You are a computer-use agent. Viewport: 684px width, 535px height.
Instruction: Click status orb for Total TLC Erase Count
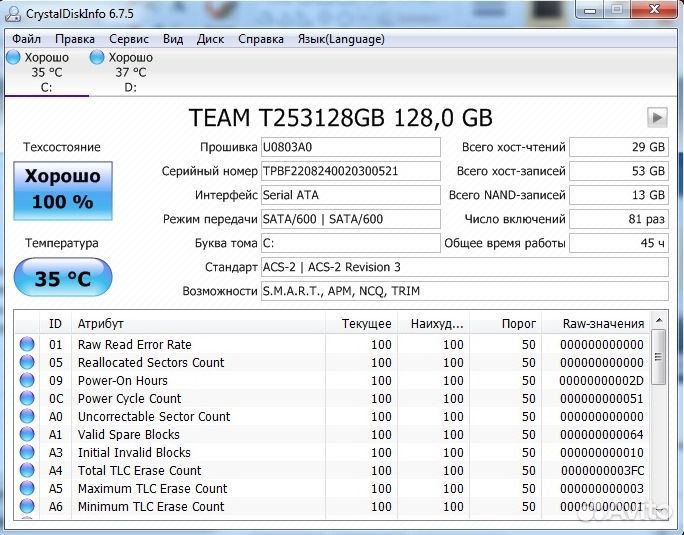click(27, 470)
